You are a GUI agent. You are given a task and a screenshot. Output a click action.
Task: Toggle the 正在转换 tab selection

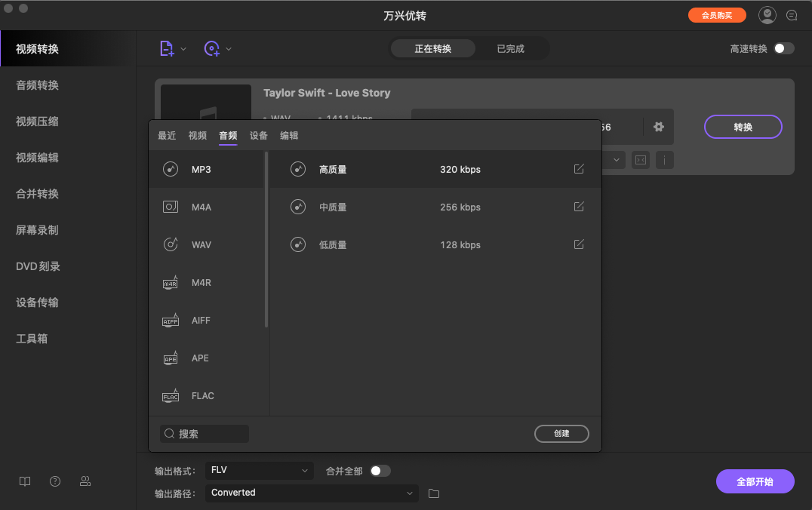pos(432,48)
